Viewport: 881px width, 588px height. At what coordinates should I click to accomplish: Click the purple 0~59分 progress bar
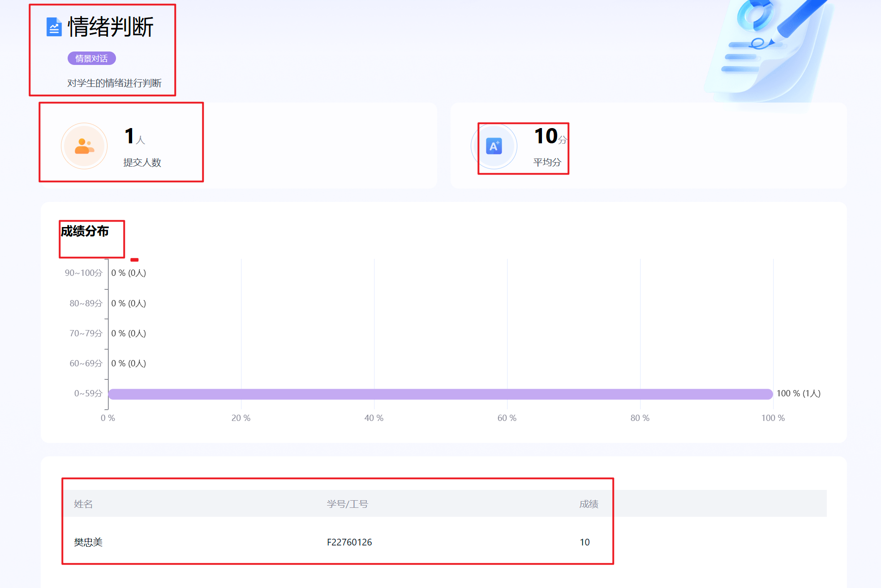pos(440,394)
